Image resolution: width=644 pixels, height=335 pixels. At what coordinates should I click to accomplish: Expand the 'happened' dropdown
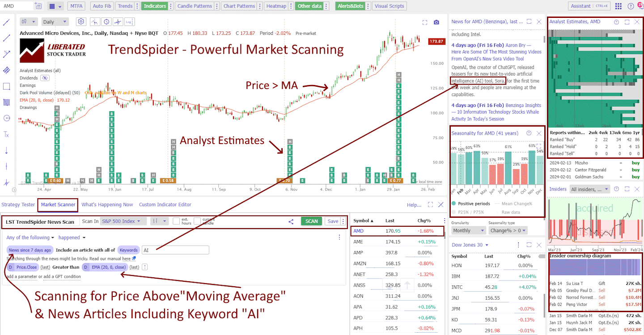(72, 237)
